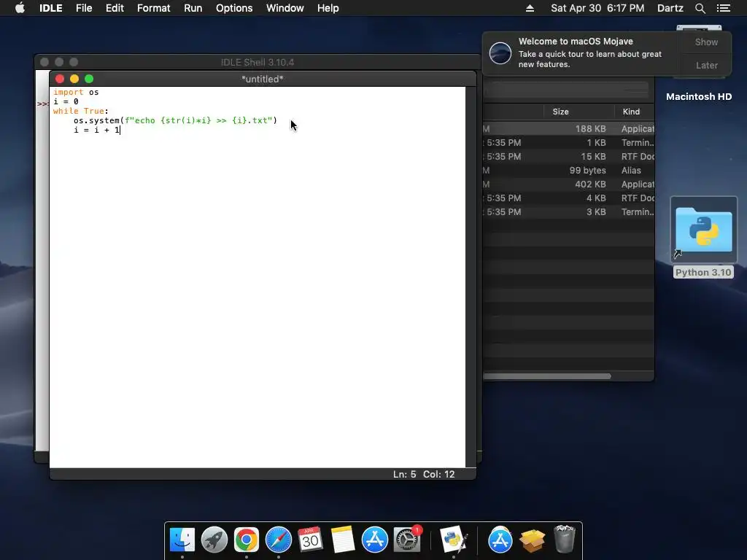Click the os.system echo line in editor
The image size is (747, 560).
pyautogui.click(x=175, y=120)
